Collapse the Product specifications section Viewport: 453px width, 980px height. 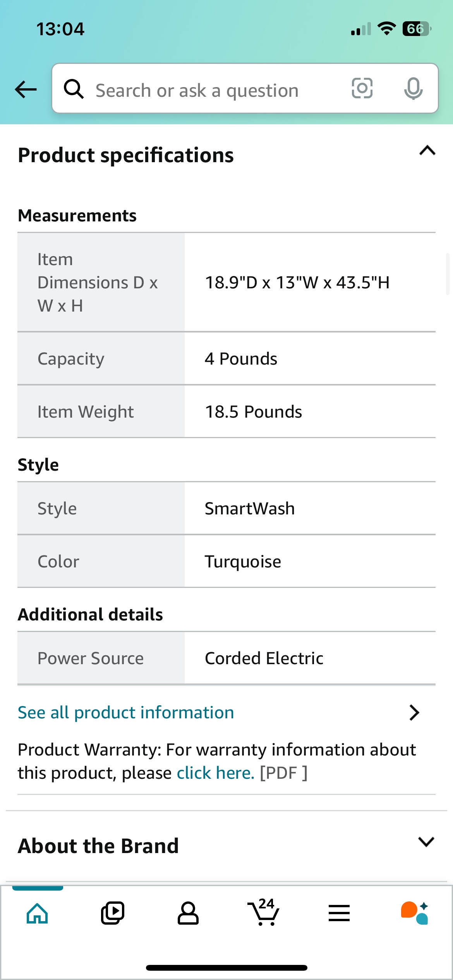(427, 151)
